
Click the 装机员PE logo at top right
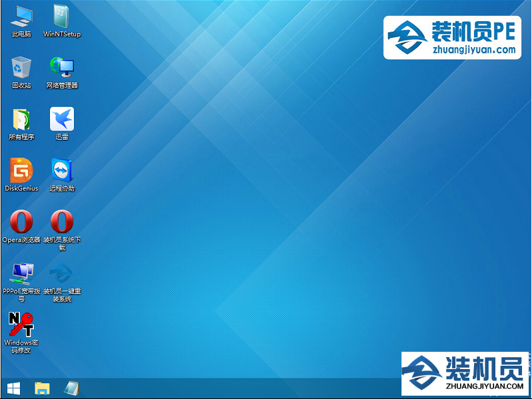click(452, 37)
